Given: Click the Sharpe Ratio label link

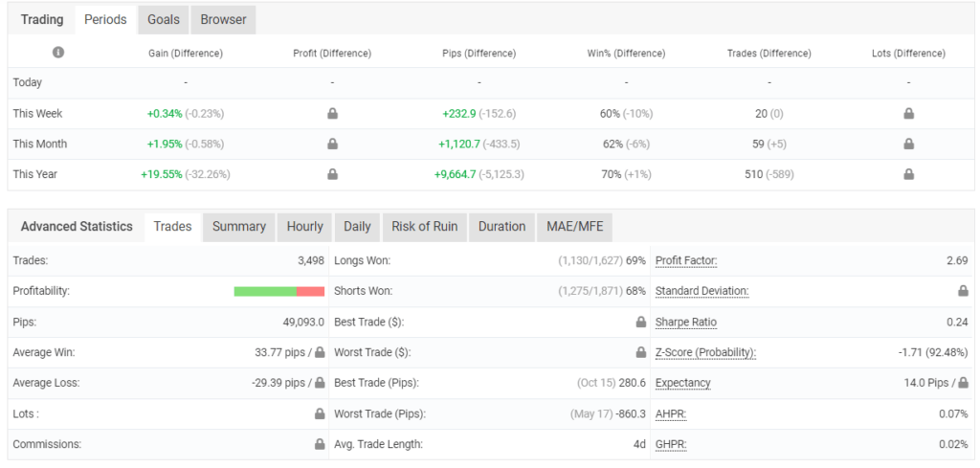Looking at the screenshot, I should pos(686,323).
